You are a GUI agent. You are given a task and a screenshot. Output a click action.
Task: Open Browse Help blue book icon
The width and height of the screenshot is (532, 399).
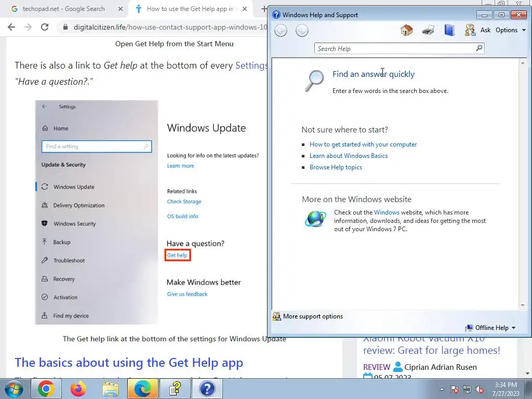click(449, 30)
